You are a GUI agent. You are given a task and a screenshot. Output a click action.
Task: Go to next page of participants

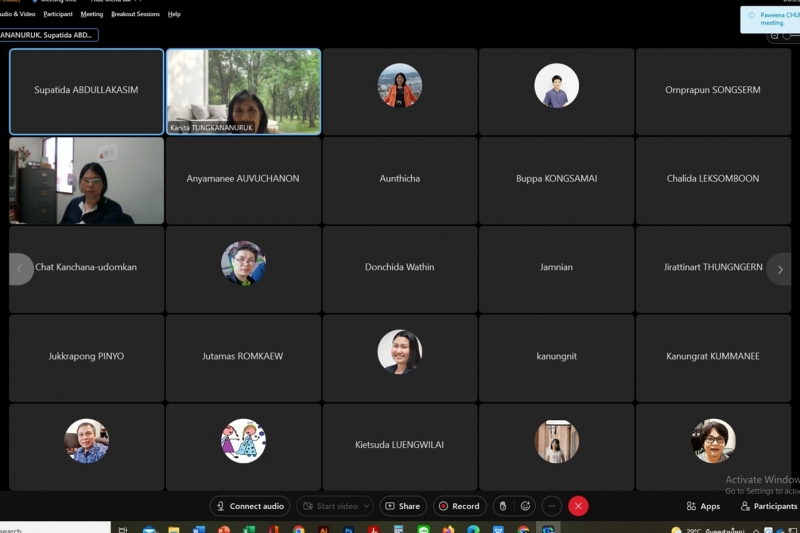coord(780,269)
